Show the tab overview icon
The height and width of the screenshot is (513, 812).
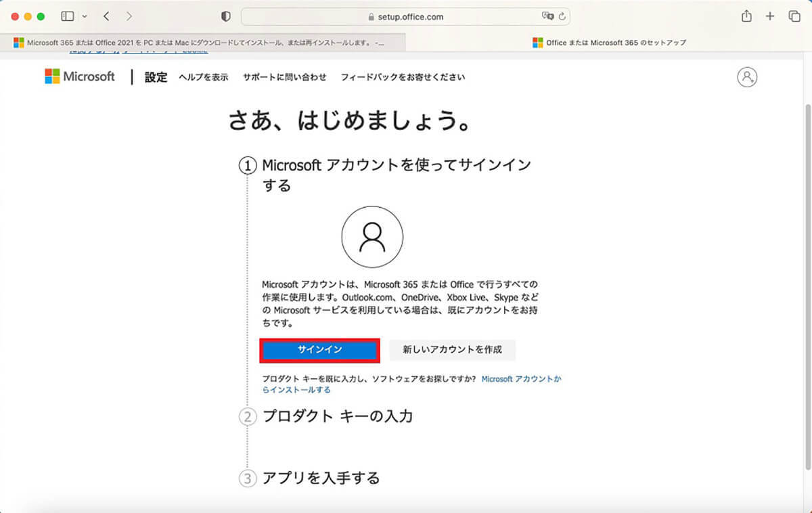(x=794, y=16)
